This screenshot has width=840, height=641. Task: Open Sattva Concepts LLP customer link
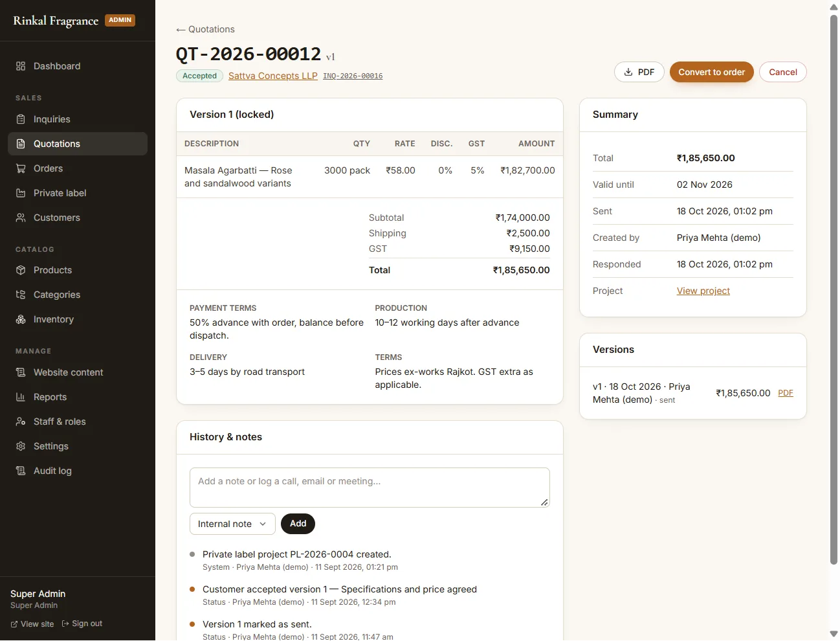click(x=273, y=76)
